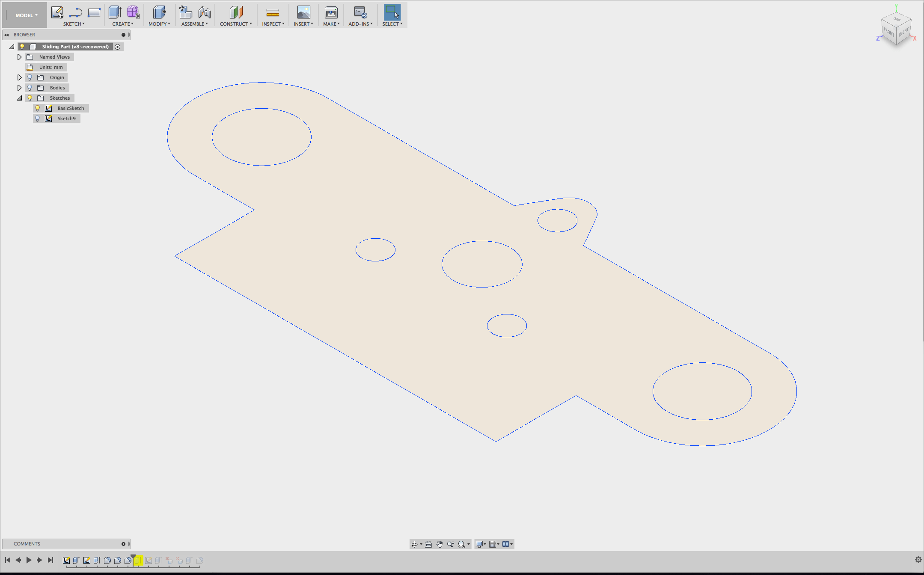The image size is (924, 575).
Task: Open the MODEL workspace dropdown
Action: (27, 15)
